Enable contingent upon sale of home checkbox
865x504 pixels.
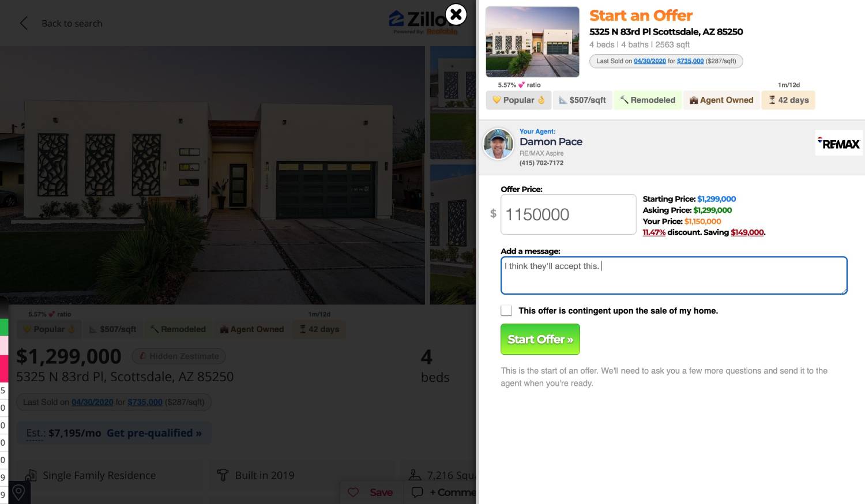[506, 310]
